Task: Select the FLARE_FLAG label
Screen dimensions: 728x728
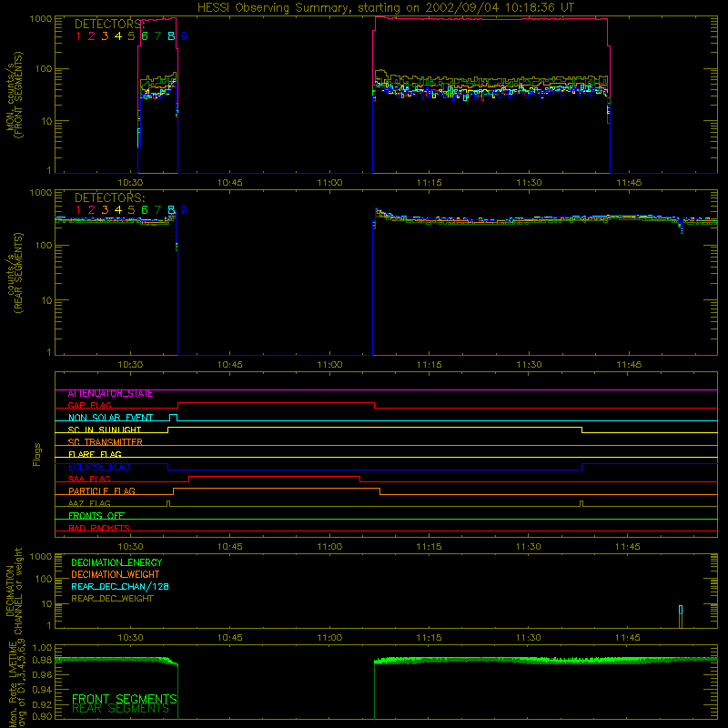Action: (95, 454)
